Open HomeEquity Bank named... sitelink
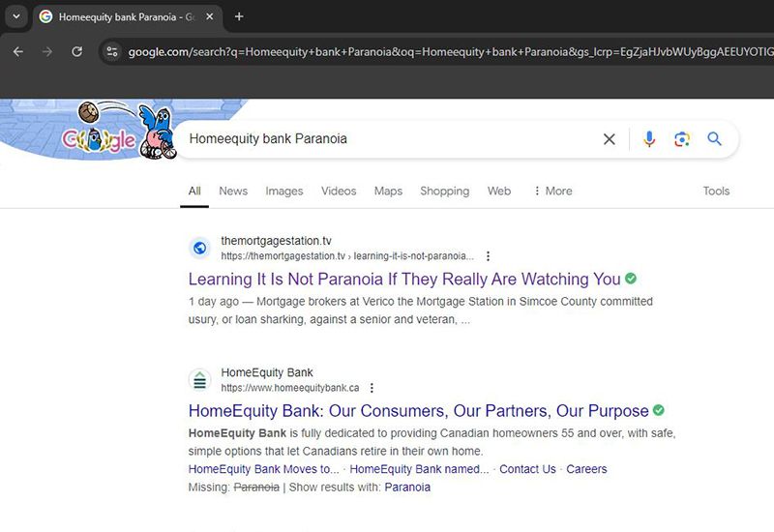The width and height of the screenshot is (774, 532). coord(419,469)
